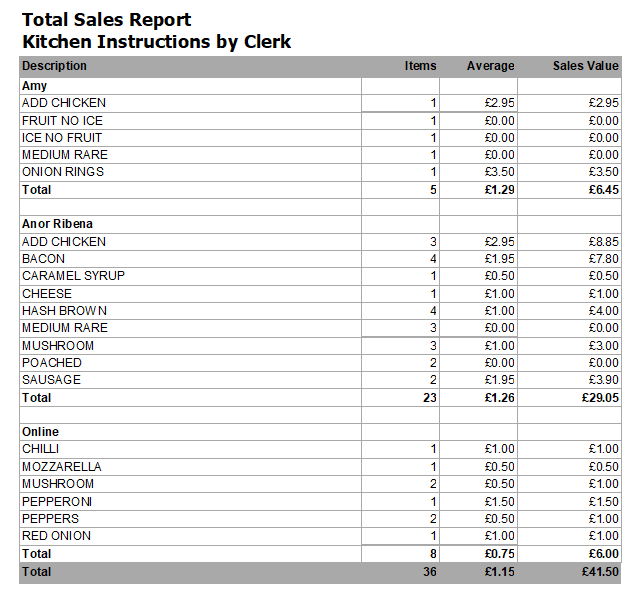Viewport: 642px width, 593px height.
Task: Click the Sales Value column header
Action: [x=585, y=66]
